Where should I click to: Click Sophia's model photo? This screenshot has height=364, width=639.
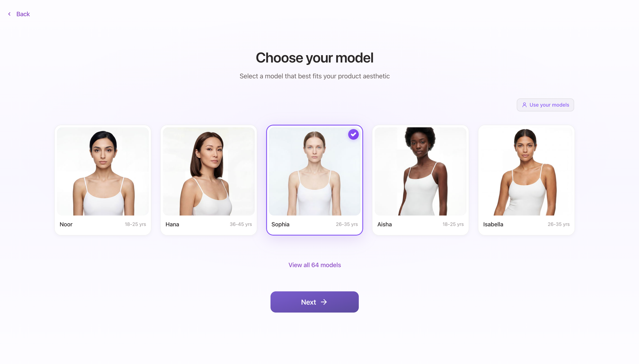tap(315, 171)
